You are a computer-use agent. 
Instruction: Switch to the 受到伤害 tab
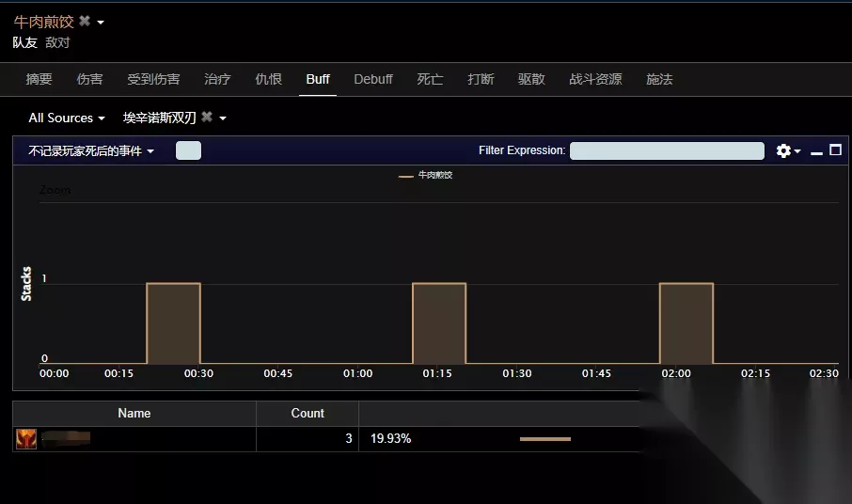[154, 79]
